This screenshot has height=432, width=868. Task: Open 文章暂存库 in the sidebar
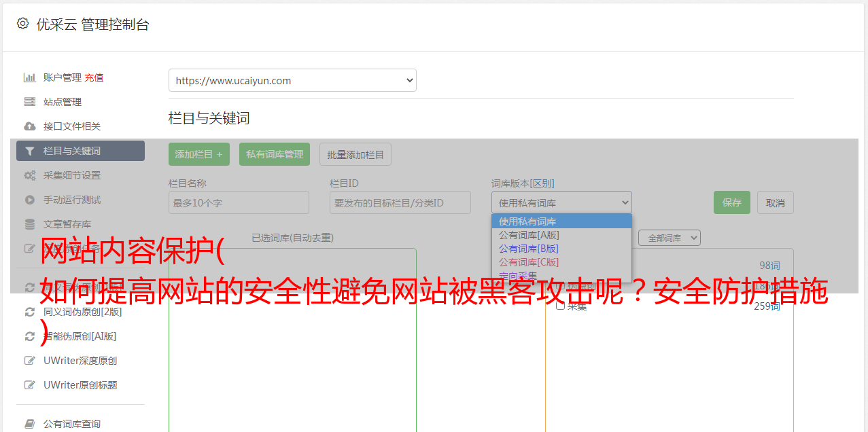(67, 224)
